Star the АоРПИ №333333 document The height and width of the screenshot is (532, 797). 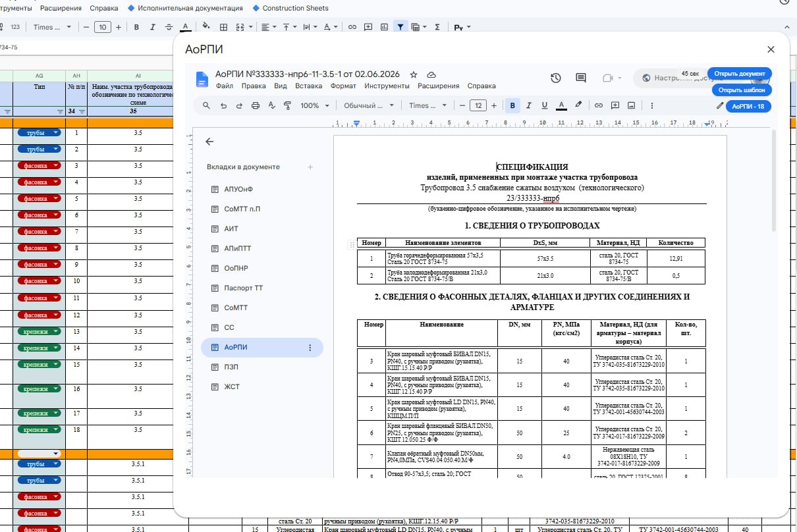pos(414,74)
